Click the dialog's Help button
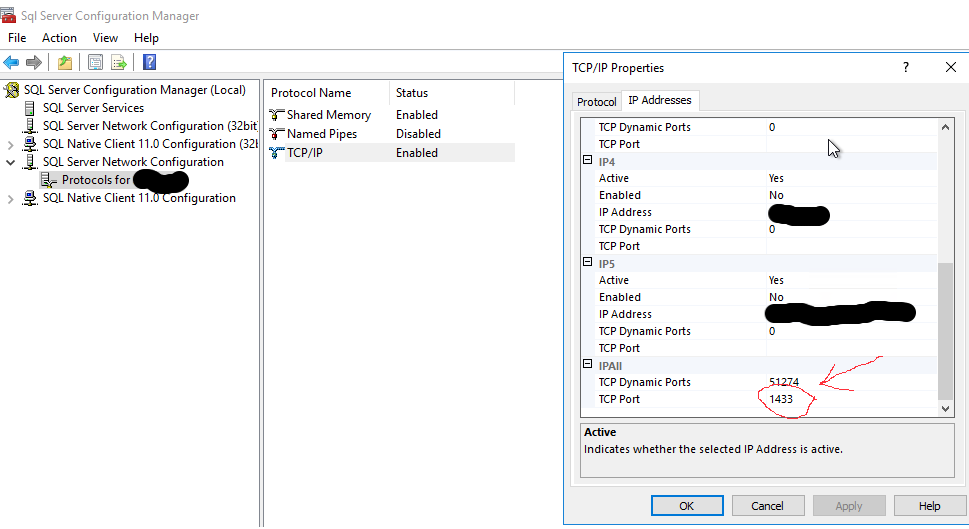Viewport: 969px width, 529px height. 929,506
